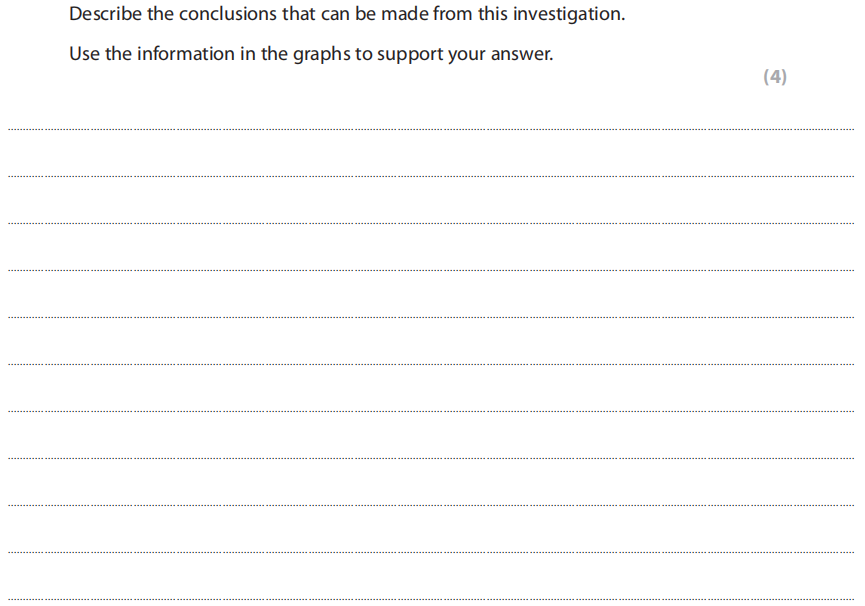The width and height of the screenshot is (865, 606).
Task: Click the fifth dotted answer line
Action: tap(430, 317)
